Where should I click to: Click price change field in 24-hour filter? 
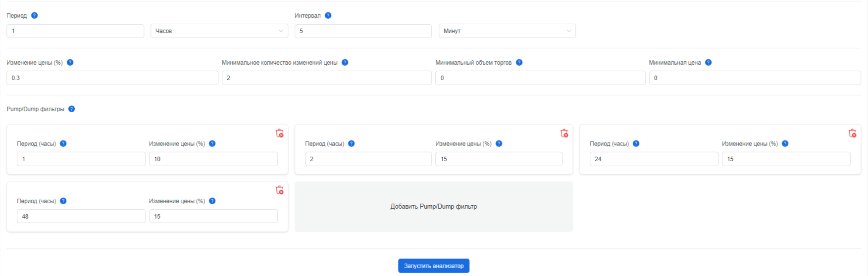click(786, 159)
